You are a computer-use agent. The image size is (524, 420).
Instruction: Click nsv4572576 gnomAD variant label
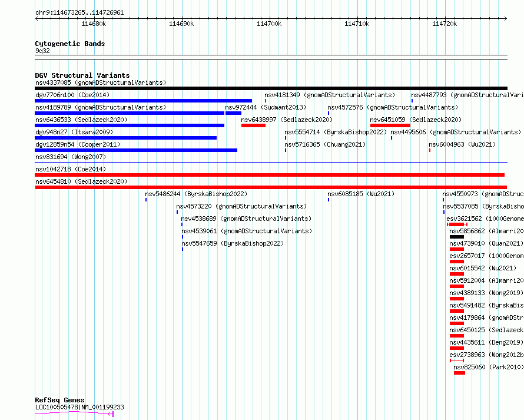(393, 107)
